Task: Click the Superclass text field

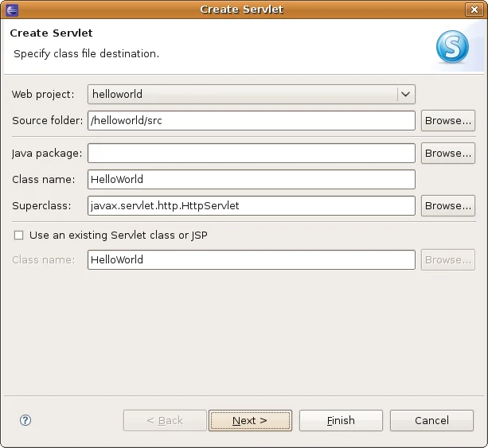Action: pyautogui.click(x=251, y=205)
